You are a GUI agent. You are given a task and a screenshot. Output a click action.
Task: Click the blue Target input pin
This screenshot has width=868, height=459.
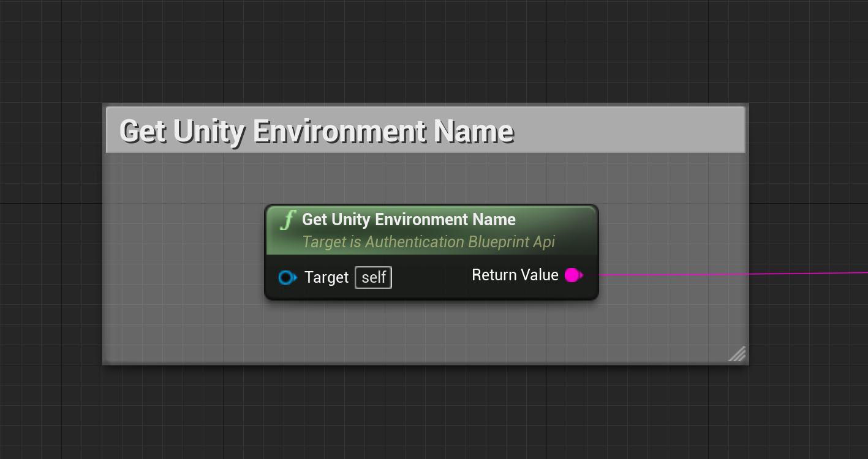click(x=287, y=278)
